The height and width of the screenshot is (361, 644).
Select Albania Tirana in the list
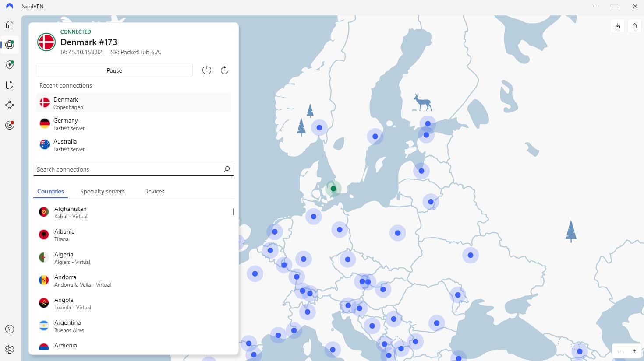[x=134, y=235]
